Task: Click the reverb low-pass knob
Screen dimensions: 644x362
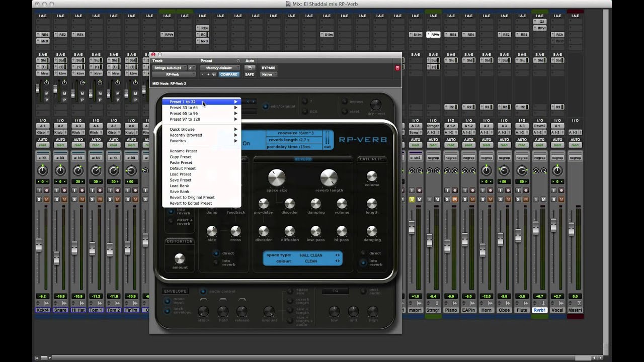Action: [315, 231]
